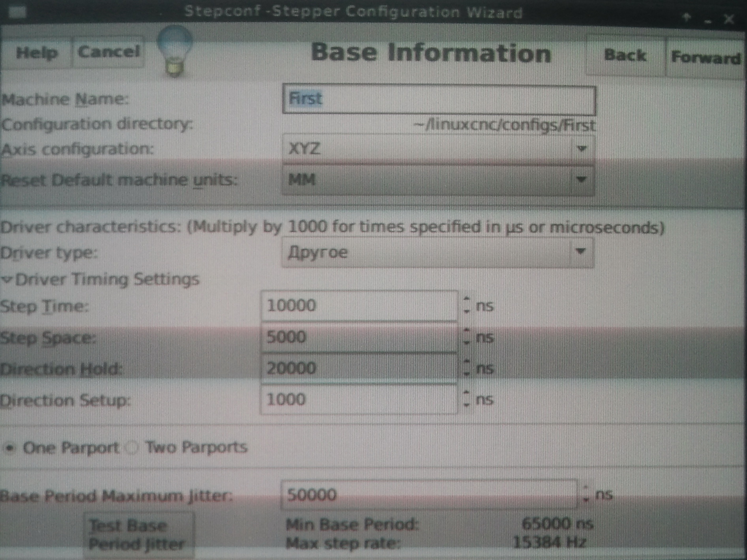Increase Step Time with the up arrow

(x=467, y=299)
